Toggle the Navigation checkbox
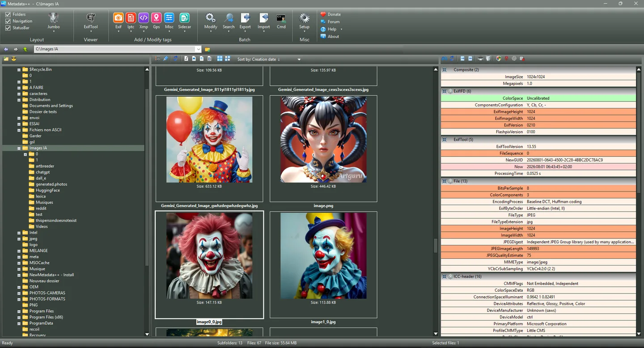The width and height of the screenshot is (644, 348). (8, 21)
